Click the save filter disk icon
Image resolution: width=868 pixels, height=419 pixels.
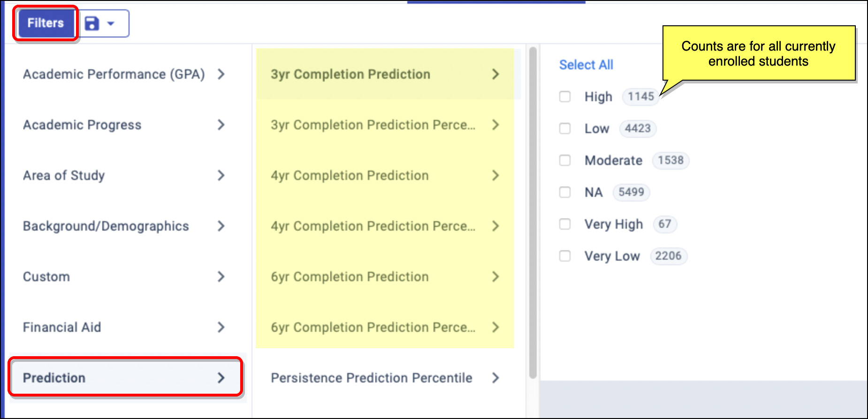[92, 23]
